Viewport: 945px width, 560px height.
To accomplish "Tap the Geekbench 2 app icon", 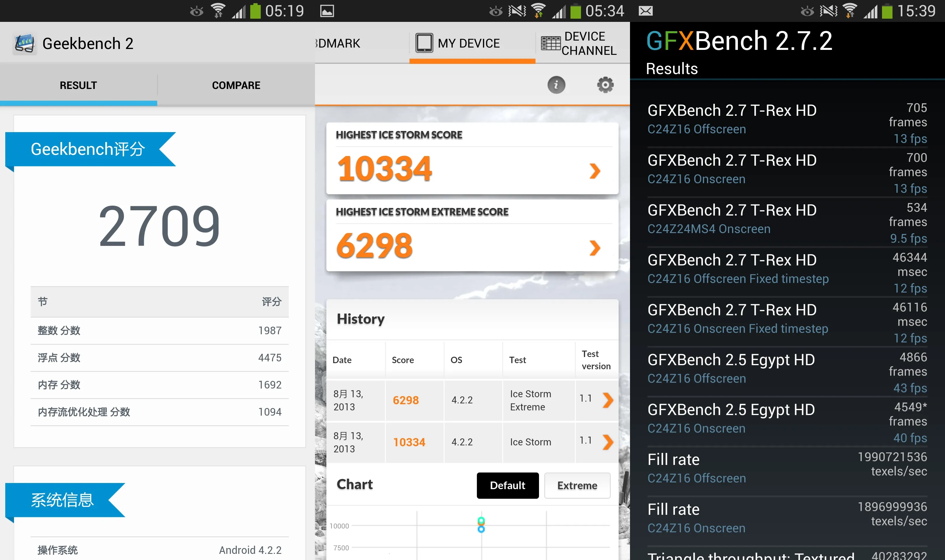I will click(24, 43).
